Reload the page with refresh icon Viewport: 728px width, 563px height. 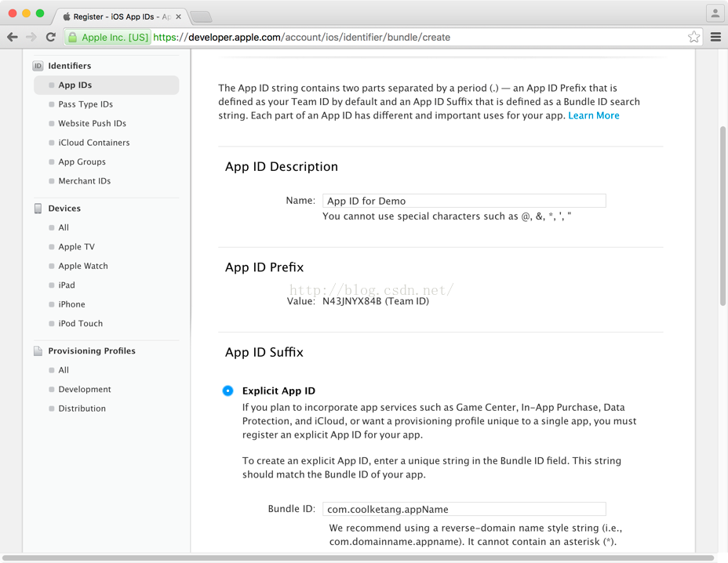51,37
